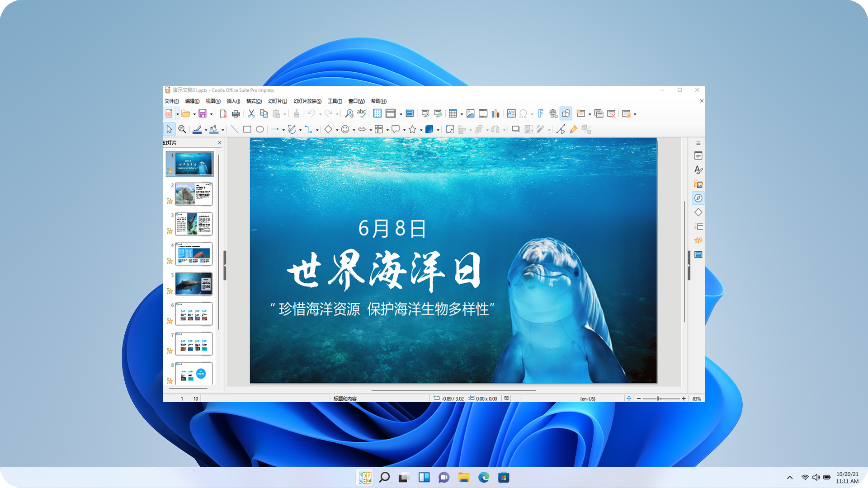868x488 pixels.
Task: Click the status bar zoom slider
Action: [661, 399]
